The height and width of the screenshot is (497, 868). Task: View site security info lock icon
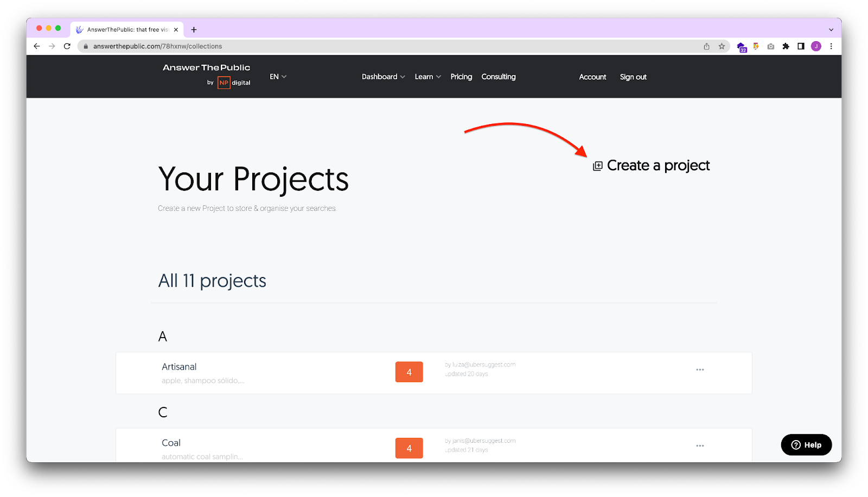(x=85, y=46)
